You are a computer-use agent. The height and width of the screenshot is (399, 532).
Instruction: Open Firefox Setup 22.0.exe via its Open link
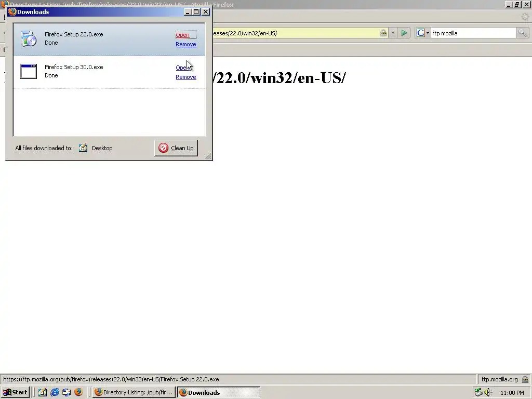pyautogui.click(x=182, y=35)
